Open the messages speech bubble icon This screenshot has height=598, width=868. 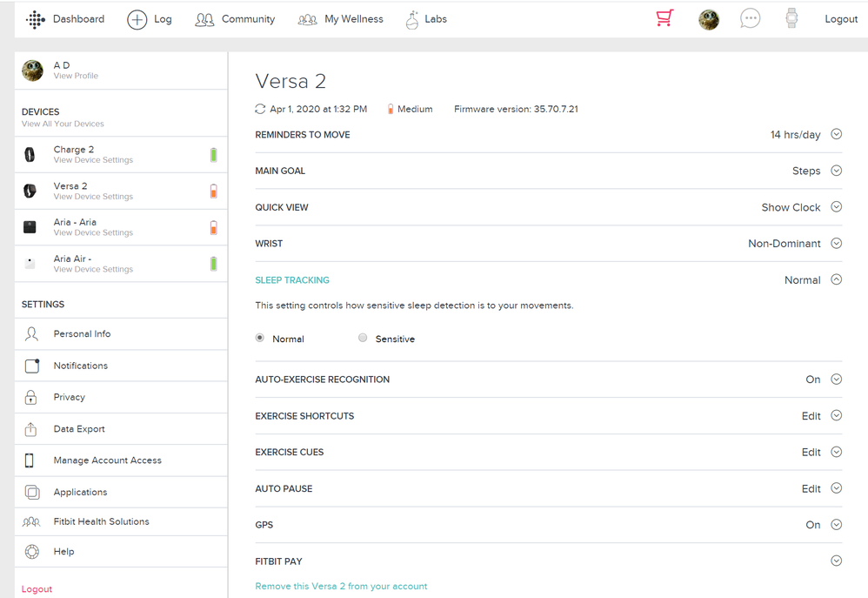pos(750,18)
